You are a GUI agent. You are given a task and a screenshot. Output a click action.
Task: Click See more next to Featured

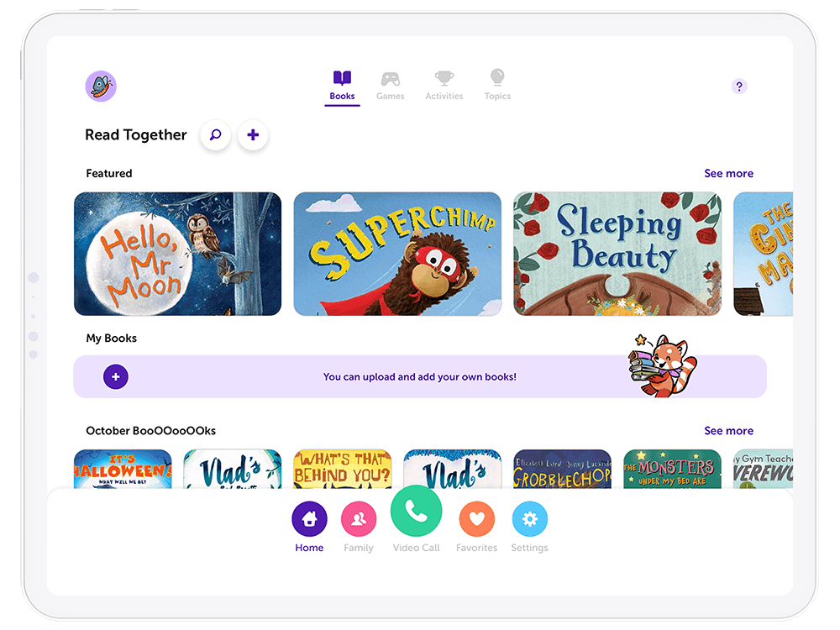tap(728, 173)
